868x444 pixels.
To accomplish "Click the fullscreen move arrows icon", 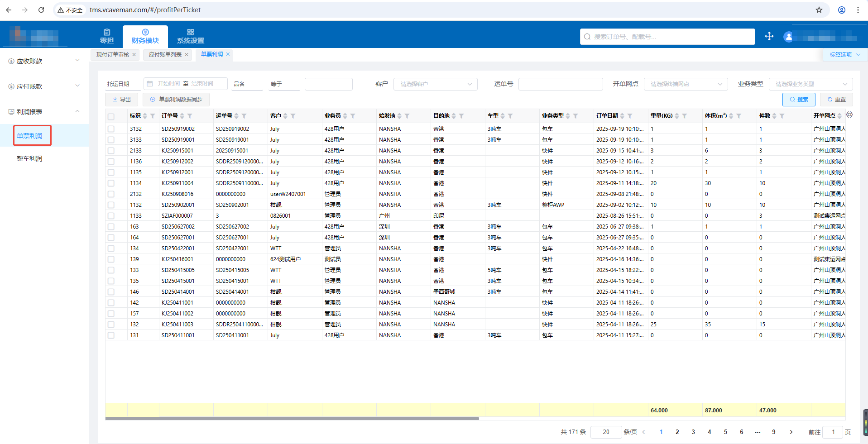I will (x=769, y=36).
